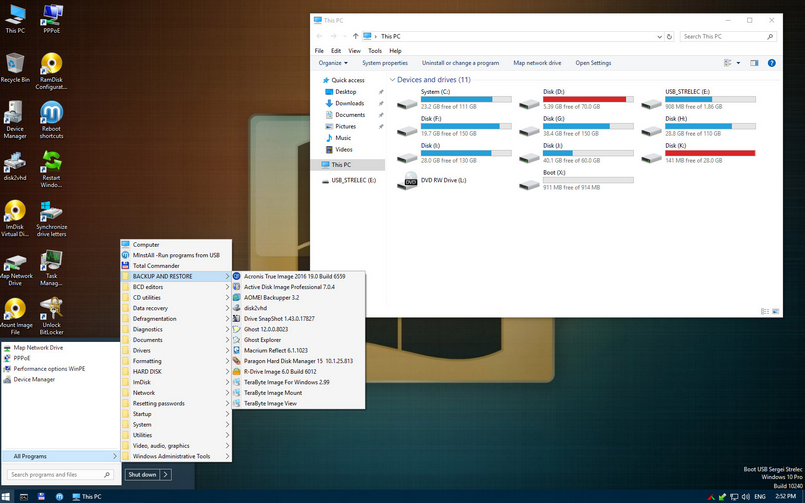Collapse the Devices and drives group

[392, 80]
